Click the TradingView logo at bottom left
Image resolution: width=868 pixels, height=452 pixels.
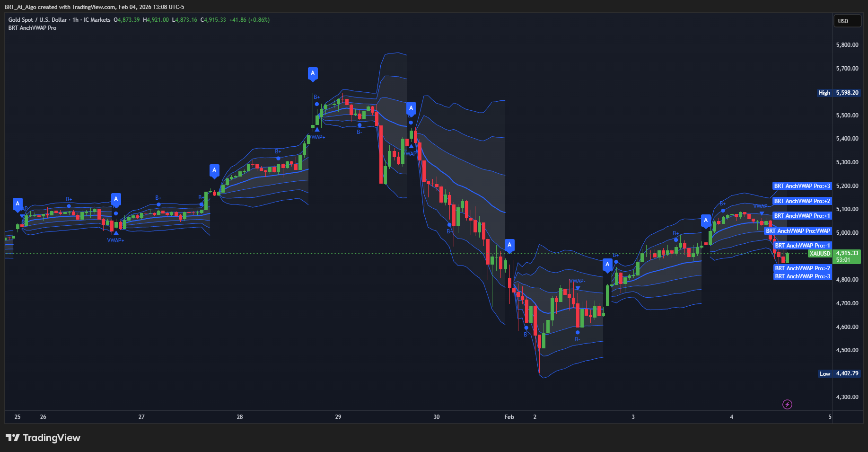43,438
